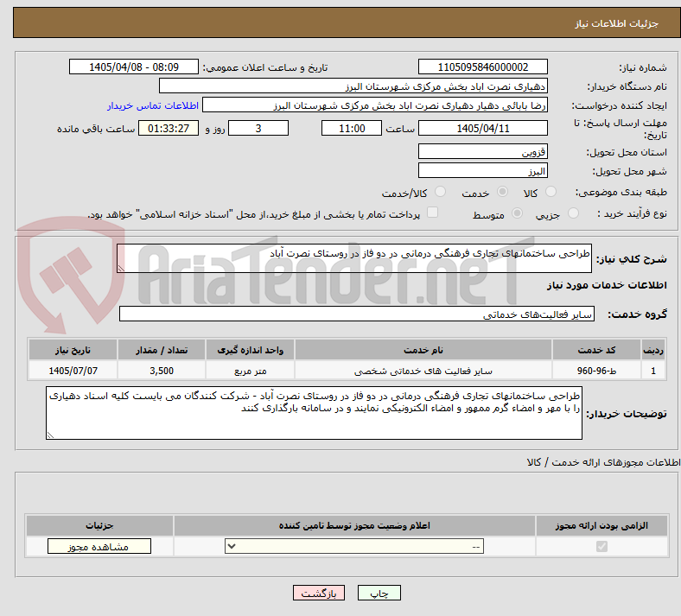Select the خدمت radio button

point(502,192)
